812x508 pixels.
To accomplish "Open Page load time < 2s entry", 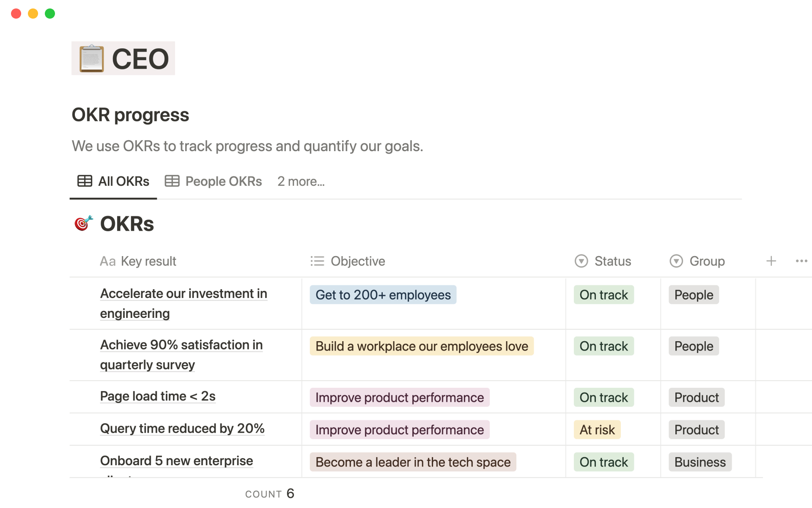I will [158, 396].
